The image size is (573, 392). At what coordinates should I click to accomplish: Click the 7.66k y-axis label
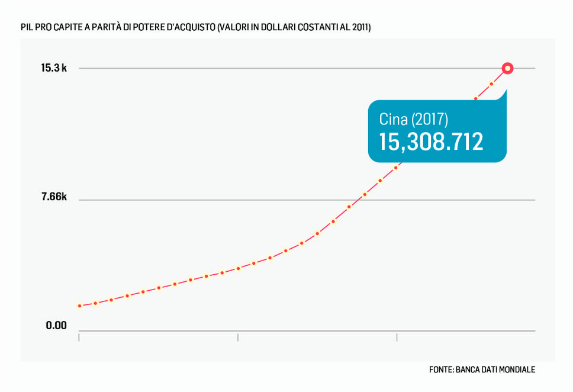click(x=54, y=198)
